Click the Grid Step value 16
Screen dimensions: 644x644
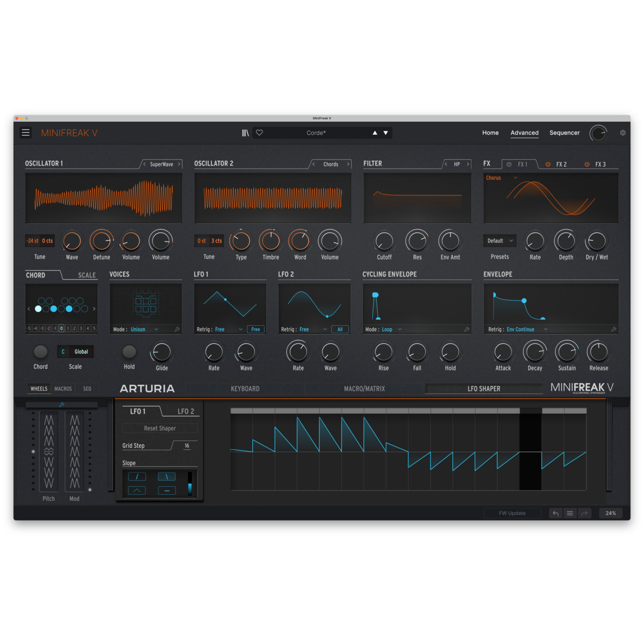tap(187, 445)
